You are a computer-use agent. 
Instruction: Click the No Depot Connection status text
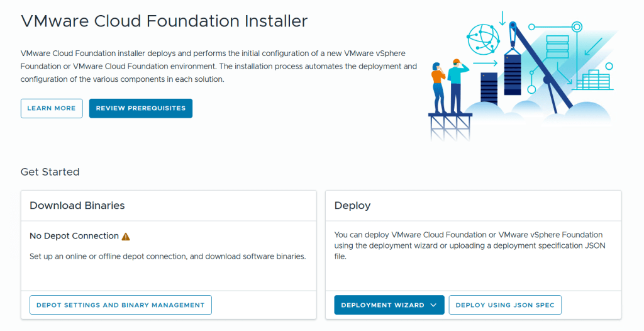(74, 236)
